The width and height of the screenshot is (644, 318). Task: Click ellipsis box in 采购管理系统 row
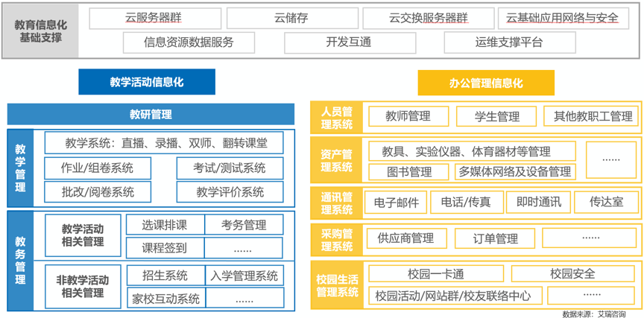click(x=590, y=238)
